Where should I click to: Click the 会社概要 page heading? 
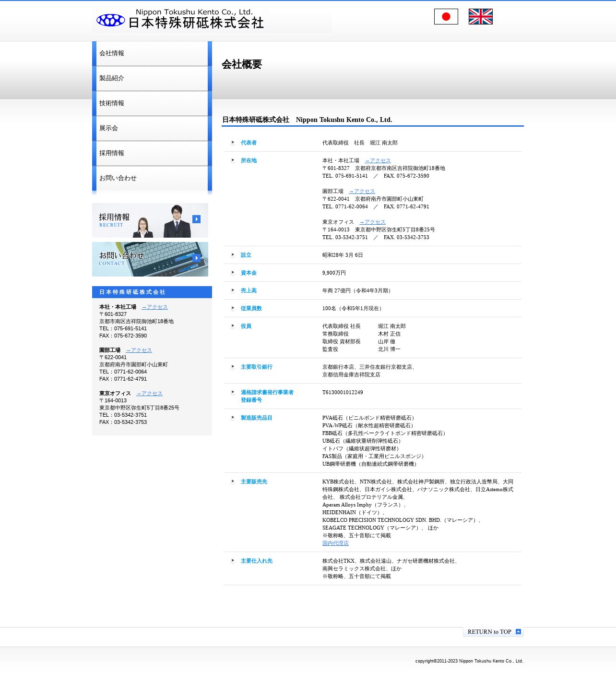click(x=242, y=64)
